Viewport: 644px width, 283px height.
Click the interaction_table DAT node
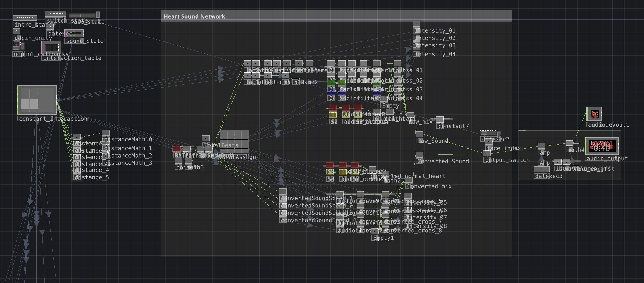[52, 48]
